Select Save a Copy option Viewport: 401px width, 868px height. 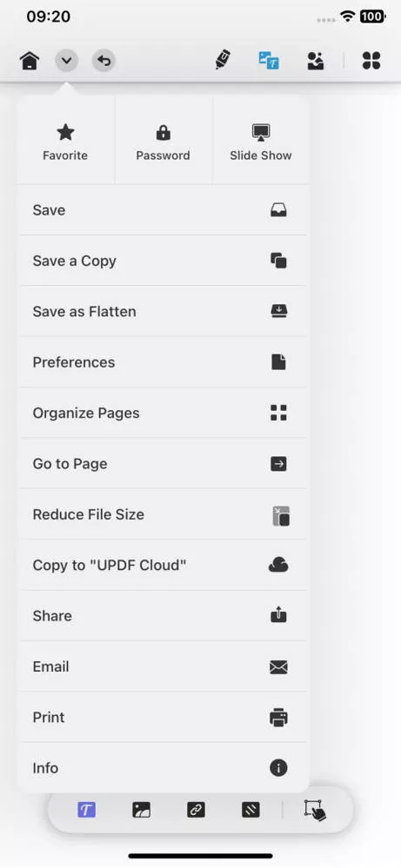click(163, 261)
